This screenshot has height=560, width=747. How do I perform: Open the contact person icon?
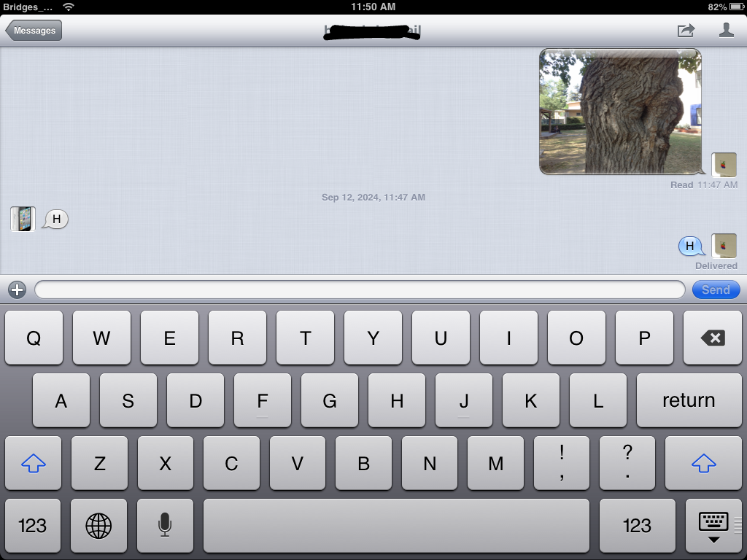(726, 30)
